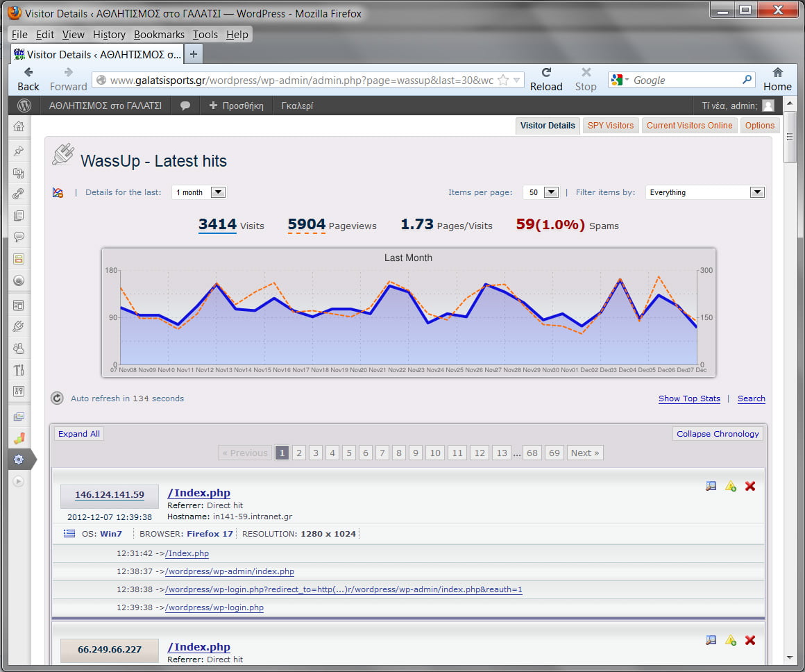The image size is (805, 672).
Task: Open Appearance sidebar icon
Action: [x=19, y=305]
